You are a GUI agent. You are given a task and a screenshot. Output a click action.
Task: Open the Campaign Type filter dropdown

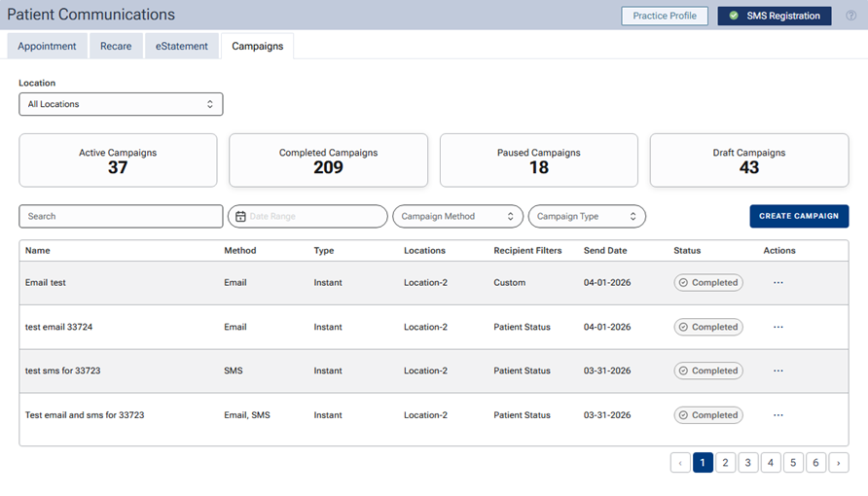587,217
